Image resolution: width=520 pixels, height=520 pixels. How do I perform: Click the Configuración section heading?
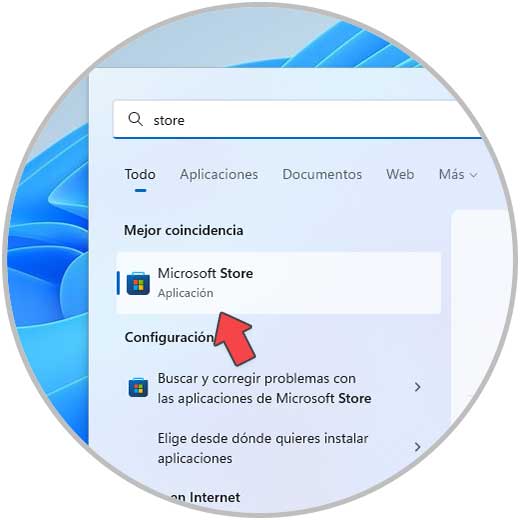coord(169,337)
